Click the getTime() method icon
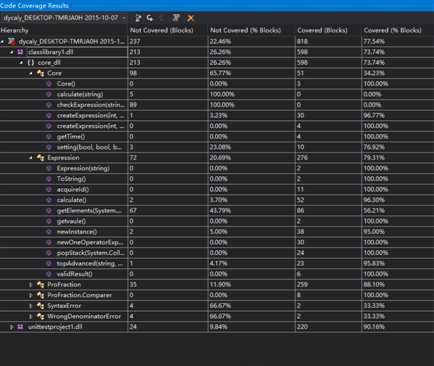Screen dimensions: 434x366 [x=49, y=137]
